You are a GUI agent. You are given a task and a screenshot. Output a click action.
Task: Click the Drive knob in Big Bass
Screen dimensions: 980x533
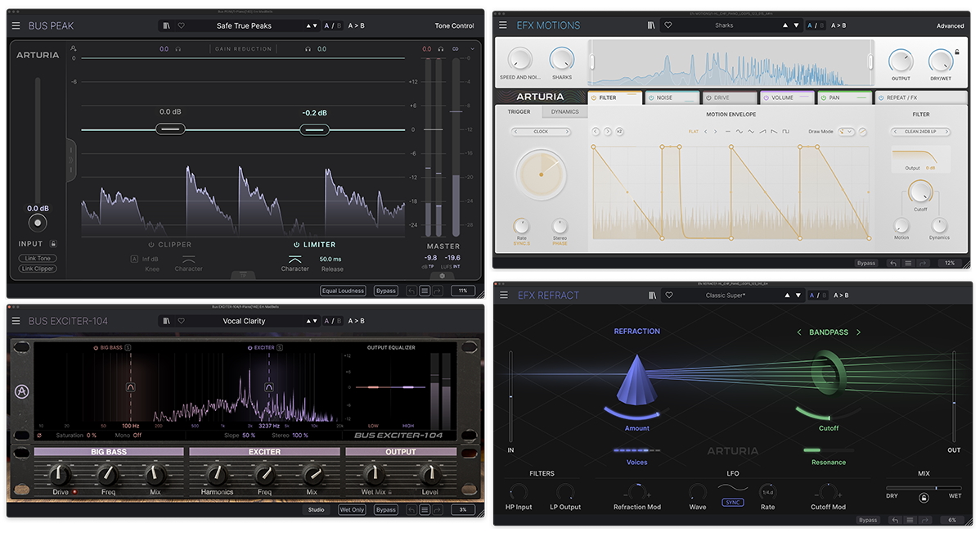coord(61,474)
